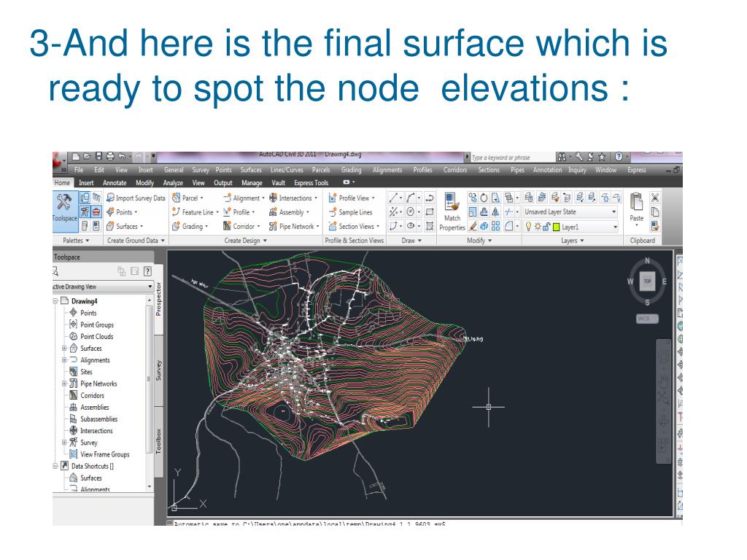The width and height of the screenshot is (747, 560).
Task: Click the binoculars search icon
Action: 562,157
